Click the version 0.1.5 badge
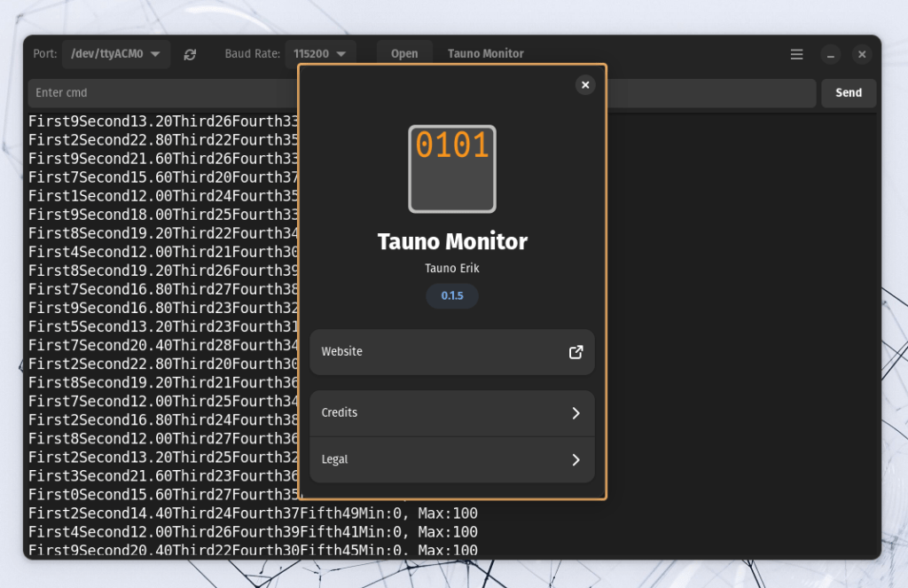The height and width of the screenshot is (588, 908). pos(452,295)
